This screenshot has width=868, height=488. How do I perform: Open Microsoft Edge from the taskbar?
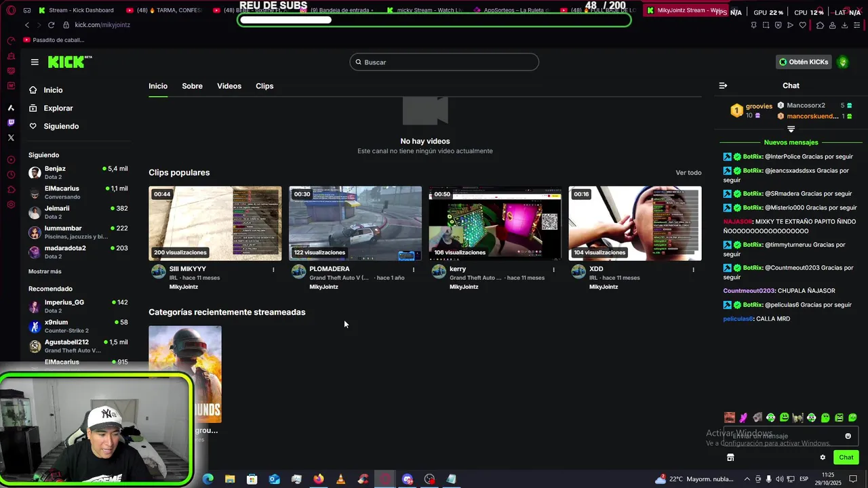click(208, 479)
